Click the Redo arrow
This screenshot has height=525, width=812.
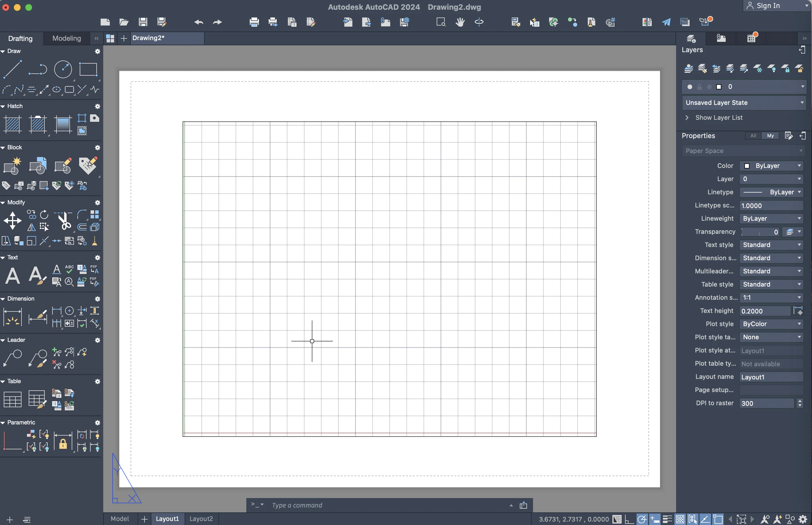[218, 22]
